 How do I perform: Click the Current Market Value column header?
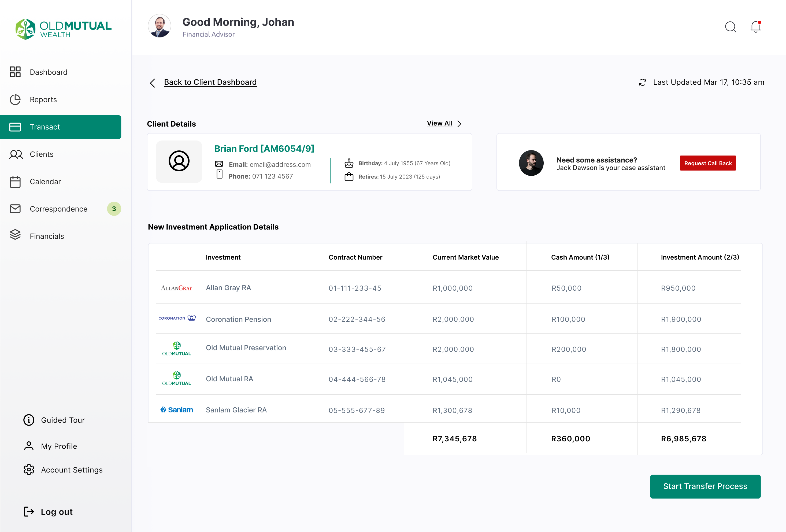(x=465, y=257)
